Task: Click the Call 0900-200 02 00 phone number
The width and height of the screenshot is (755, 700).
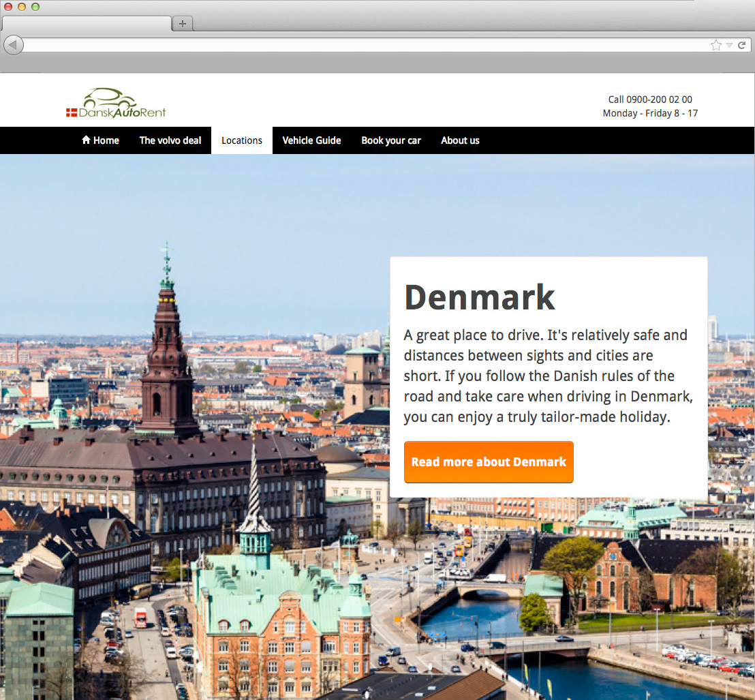Action: click(x=650, y=100)
